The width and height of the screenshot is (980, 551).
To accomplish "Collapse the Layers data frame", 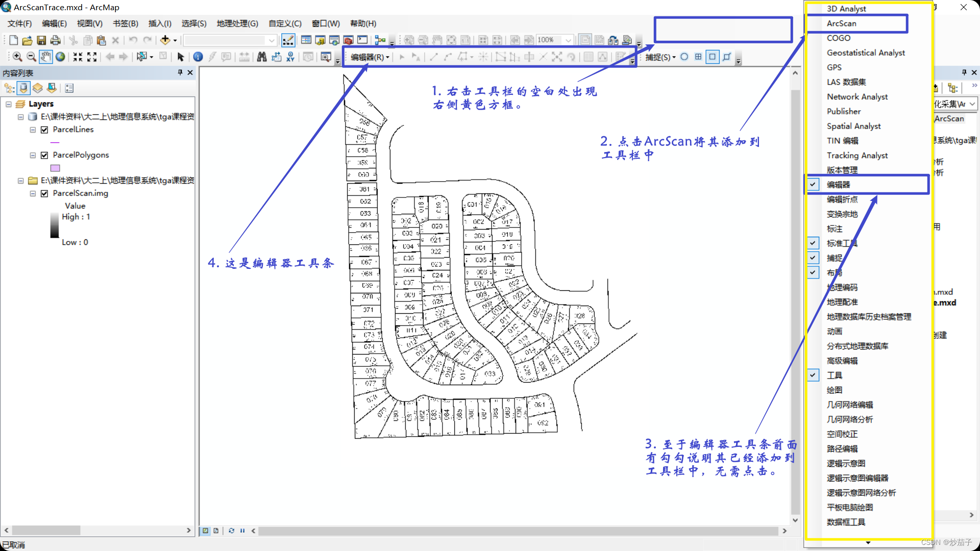I will 9,104.
